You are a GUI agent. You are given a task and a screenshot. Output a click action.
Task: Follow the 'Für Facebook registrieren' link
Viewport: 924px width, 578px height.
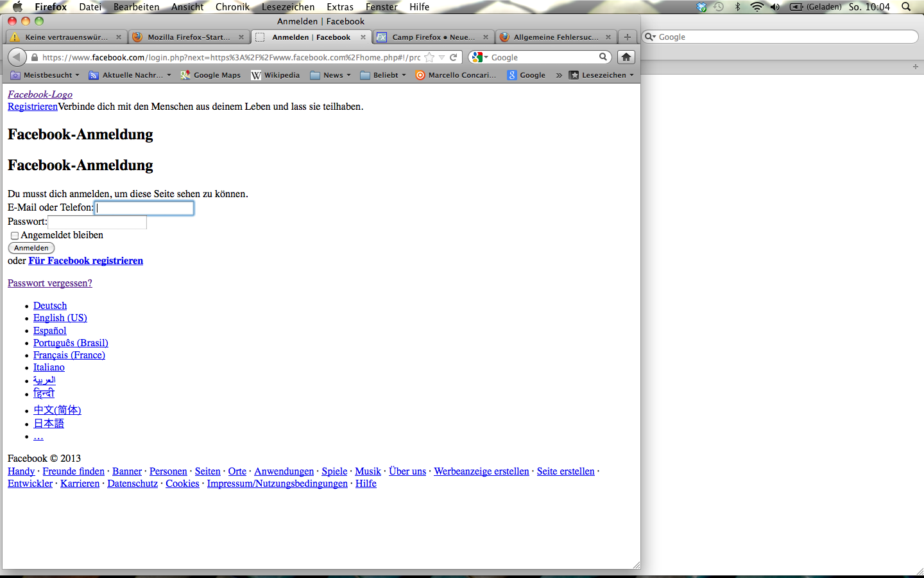pos(86,261)
